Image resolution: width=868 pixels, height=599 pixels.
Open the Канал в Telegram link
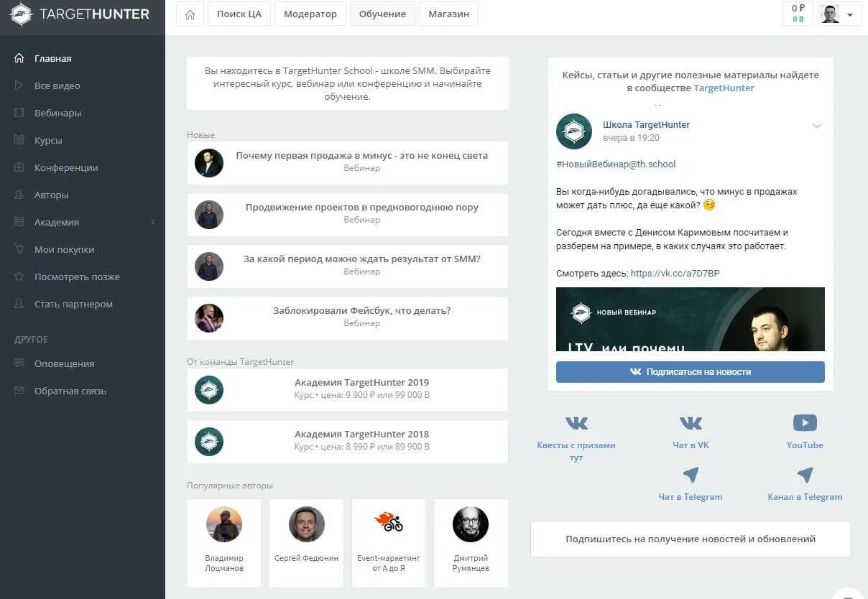tap(805, 497)
